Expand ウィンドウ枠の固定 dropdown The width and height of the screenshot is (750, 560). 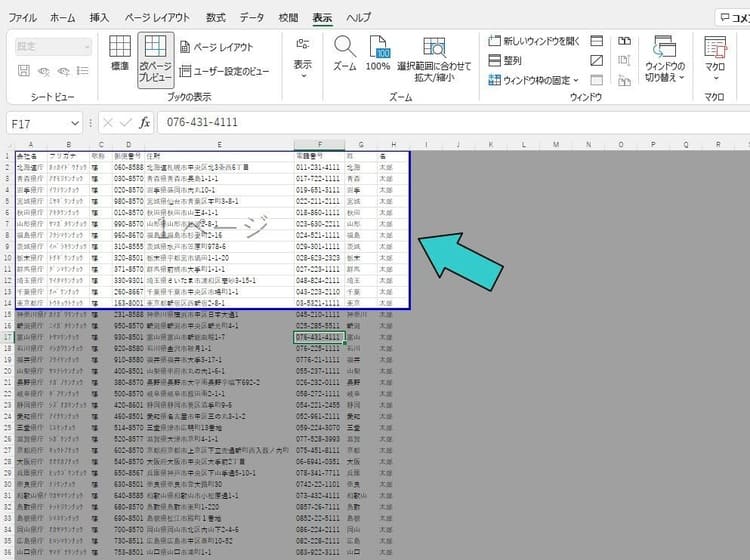[533, 80]
